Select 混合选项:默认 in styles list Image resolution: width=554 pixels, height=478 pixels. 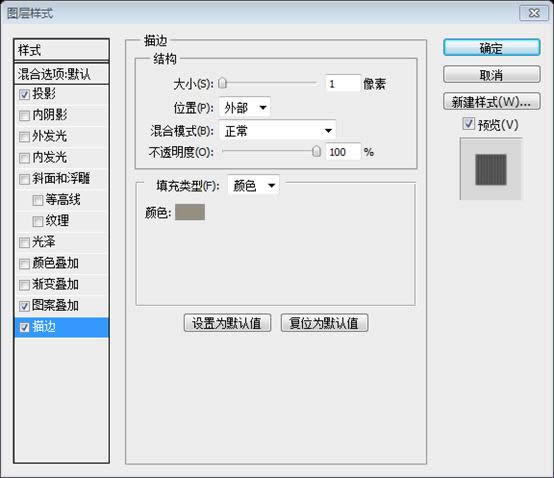(x=61, y=74)
